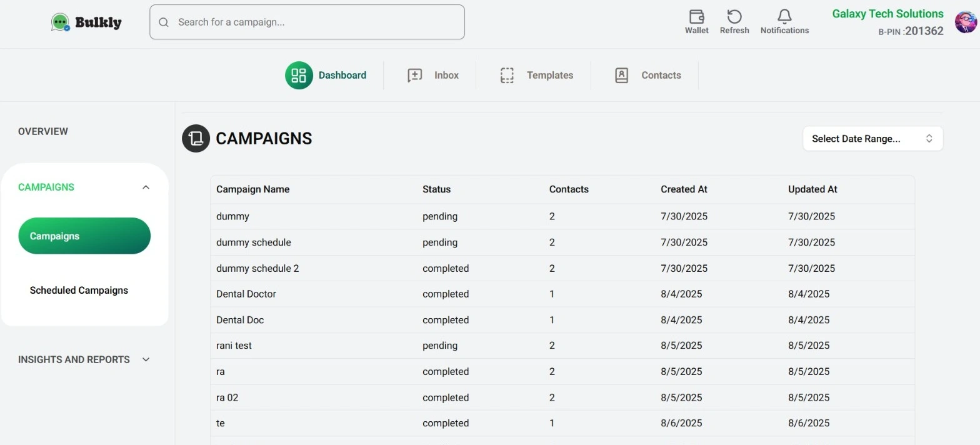The height and width of the screenshot is (445, 980).
Task: Open the Wallet icon
Action: (x=696, y=17)
